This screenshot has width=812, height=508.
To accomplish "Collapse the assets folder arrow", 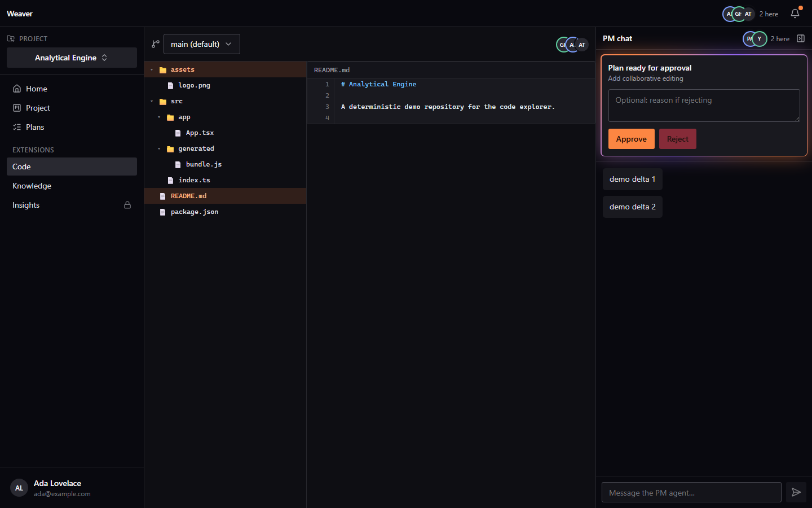I will [152, 70].
